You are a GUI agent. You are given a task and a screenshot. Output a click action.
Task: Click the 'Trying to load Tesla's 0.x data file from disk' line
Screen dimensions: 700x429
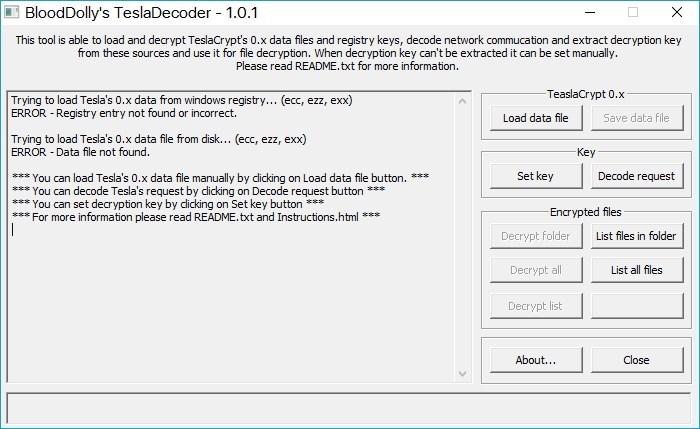pos(159,139)
